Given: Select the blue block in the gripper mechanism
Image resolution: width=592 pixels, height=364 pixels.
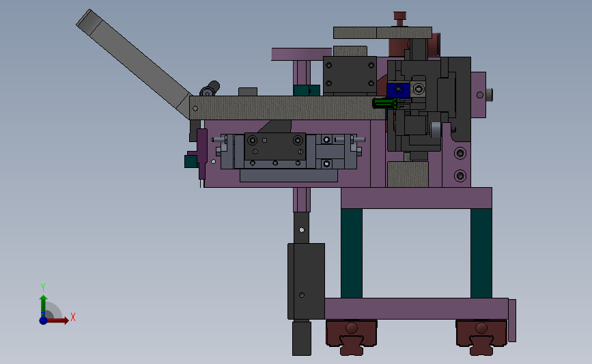Looking at the screenshot, I should click(x=398, y=90).
